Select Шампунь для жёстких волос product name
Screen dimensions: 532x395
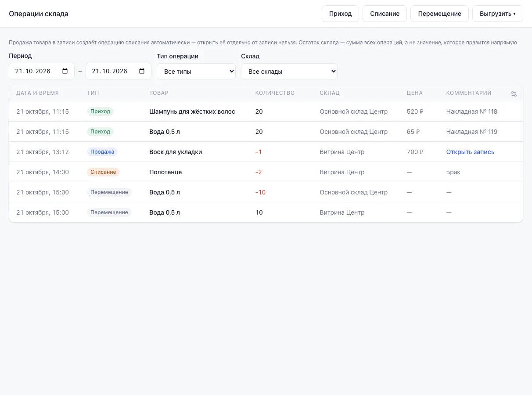point(192,111)
